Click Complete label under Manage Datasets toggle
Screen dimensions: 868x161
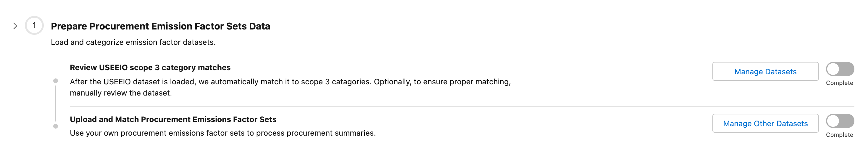click(839, 83)
